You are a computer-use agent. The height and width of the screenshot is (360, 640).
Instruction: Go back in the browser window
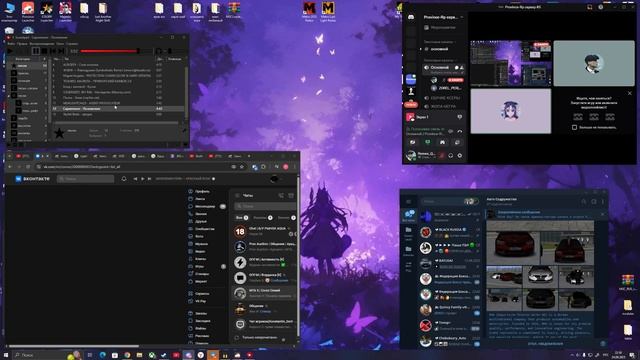click(x=10, y=167)
